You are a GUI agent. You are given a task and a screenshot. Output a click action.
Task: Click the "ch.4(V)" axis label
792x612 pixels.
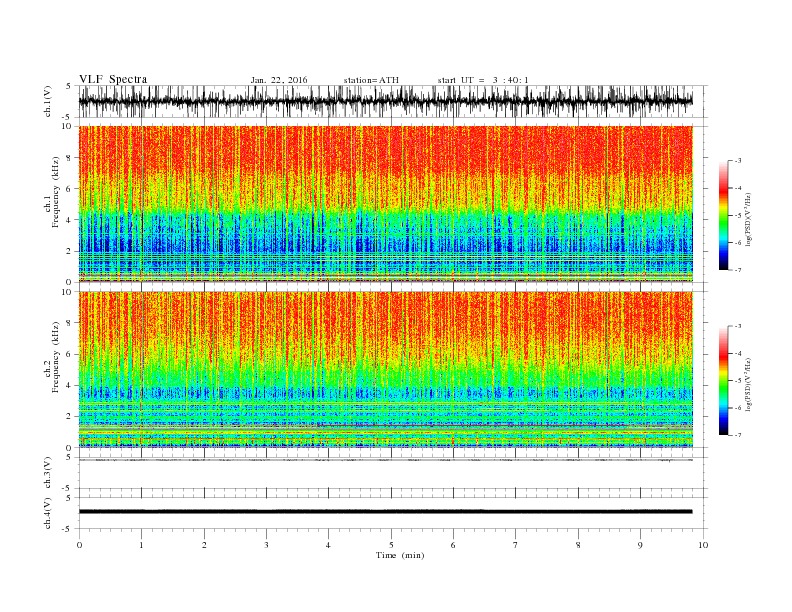(48, 513)
